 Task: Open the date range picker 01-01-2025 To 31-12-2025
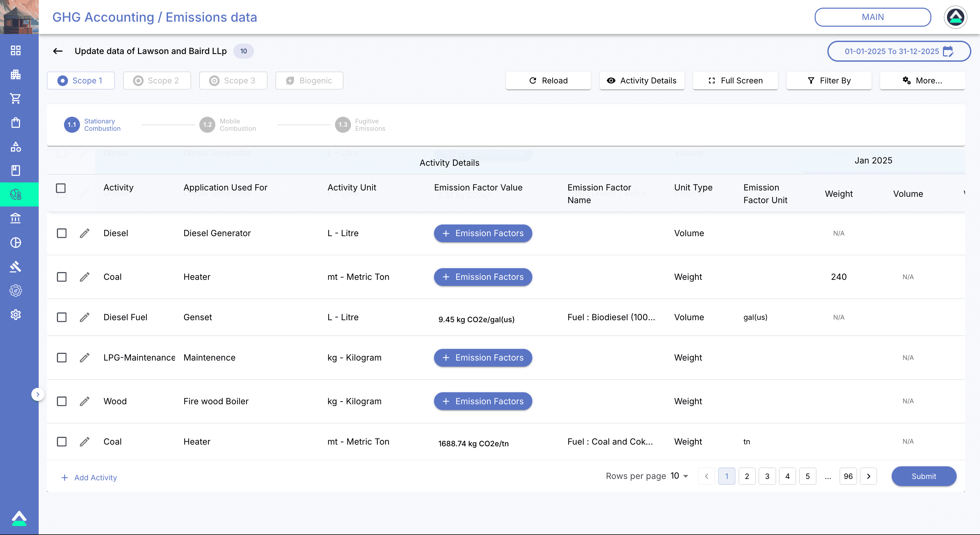[899, 51]
